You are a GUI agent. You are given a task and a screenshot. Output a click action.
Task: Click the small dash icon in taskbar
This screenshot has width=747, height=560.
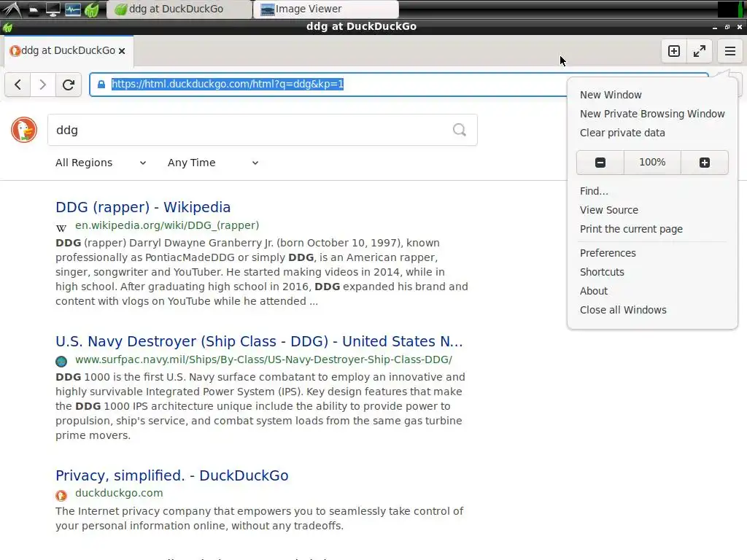[34, 9]
